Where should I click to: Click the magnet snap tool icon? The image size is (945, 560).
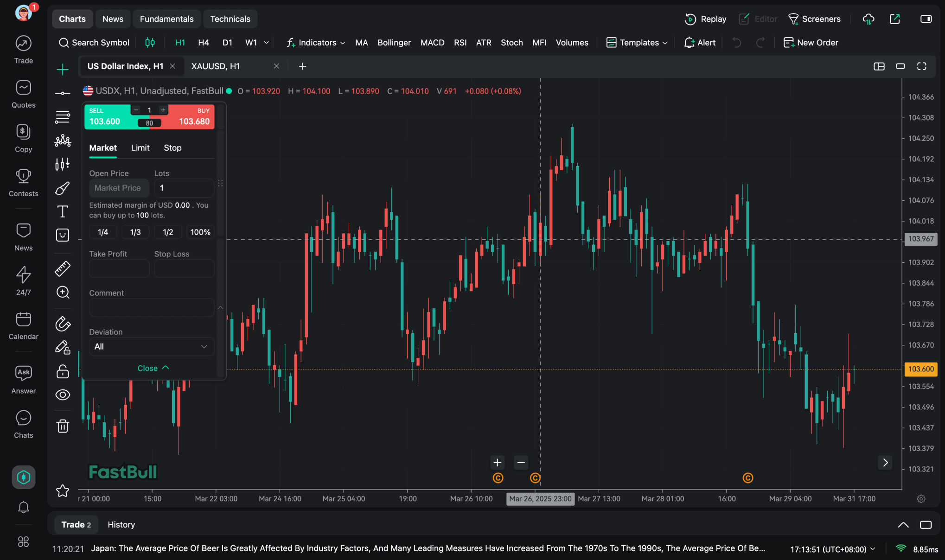tap(63, 324)
